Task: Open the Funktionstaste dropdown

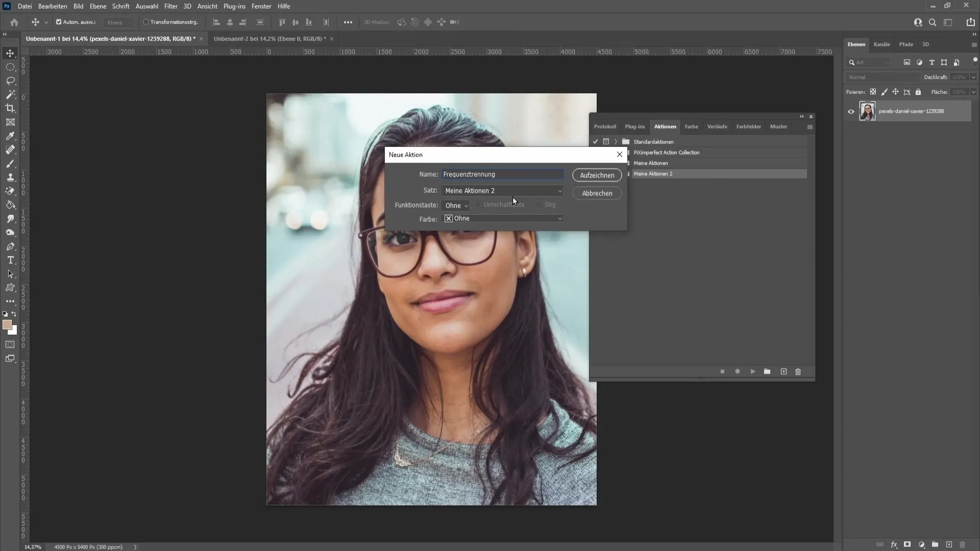Action: pyautogui.click(x=455, y=205)
